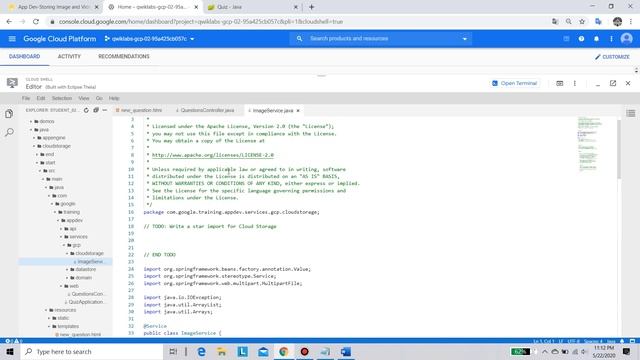The image size is (640, 360).
Task: Select QuestionsCon... file in Explorer tree
Action: click(x=87, y=294)
